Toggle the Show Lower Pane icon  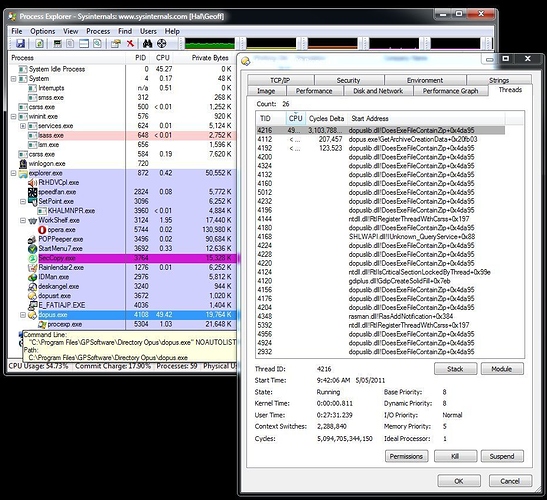point(84,44)
